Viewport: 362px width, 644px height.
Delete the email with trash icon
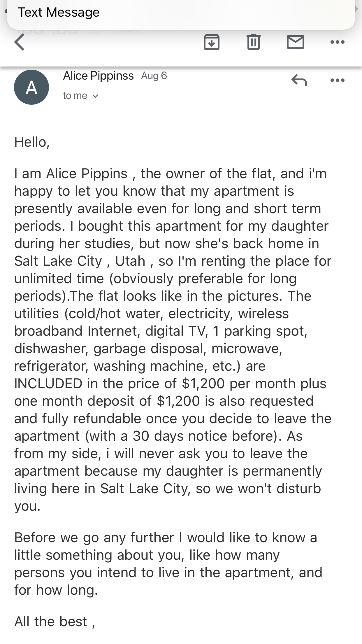pos(253,42)
